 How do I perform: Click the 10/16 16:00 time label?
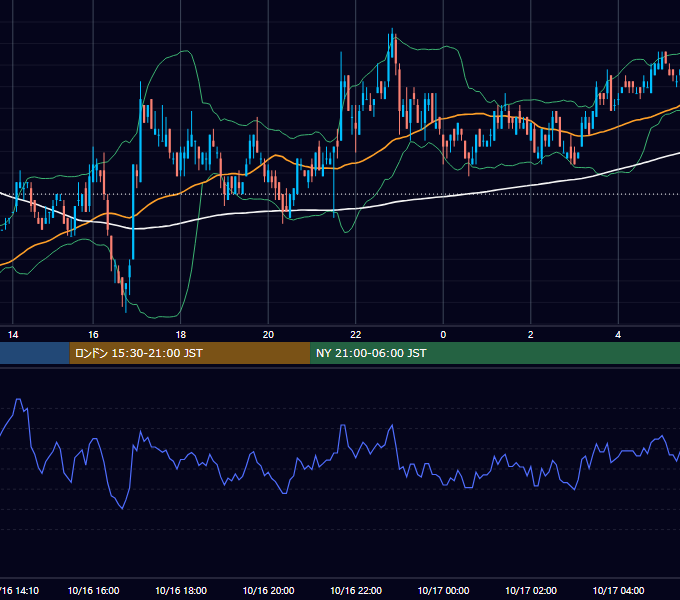[x=93, y=590]
